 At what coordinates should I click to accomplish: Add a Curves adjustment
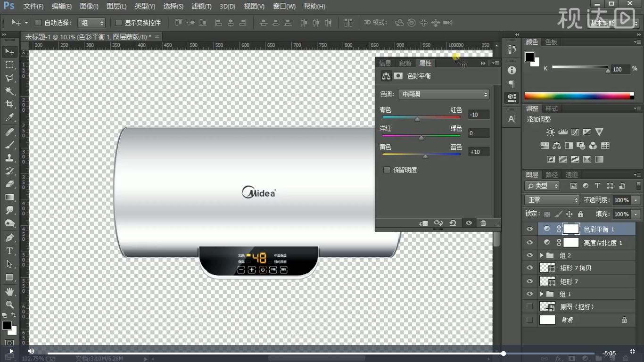click(575, 132)
